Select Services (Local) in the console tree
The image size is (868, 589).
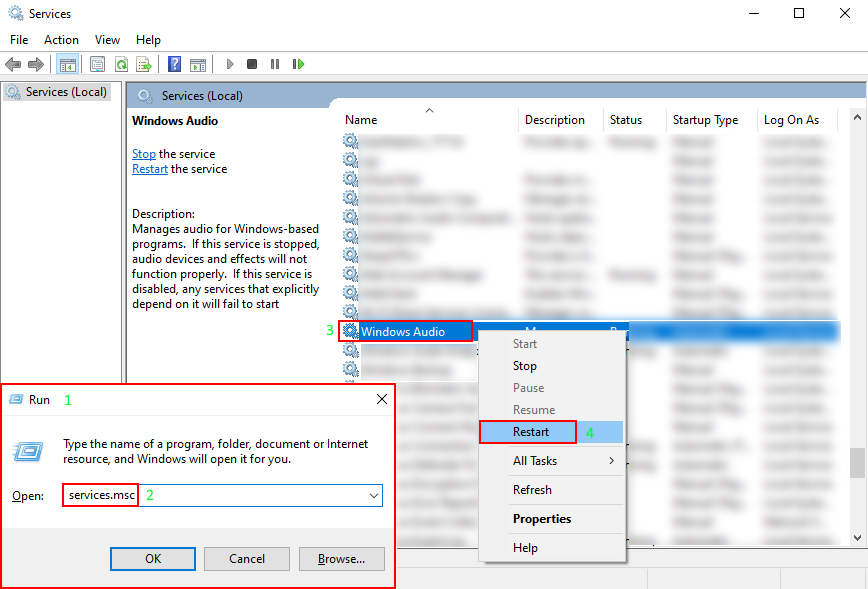[x=57, y=92]
